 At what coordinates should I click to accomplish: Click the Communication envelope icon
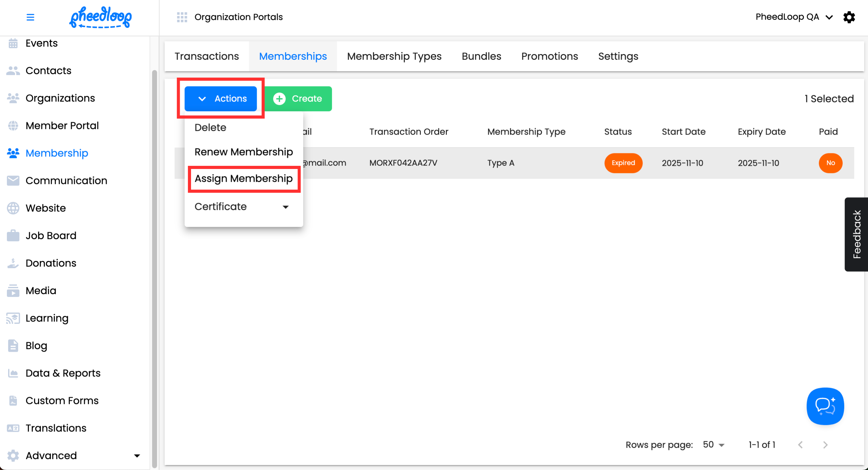coord(13,181)
